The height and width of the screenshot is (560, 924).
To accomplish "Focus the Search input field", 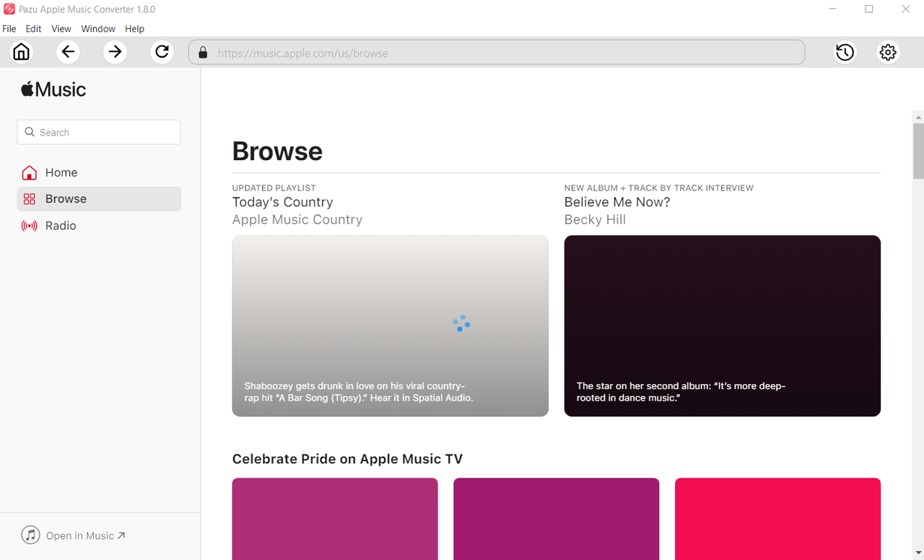I will (x=99, y=132).
